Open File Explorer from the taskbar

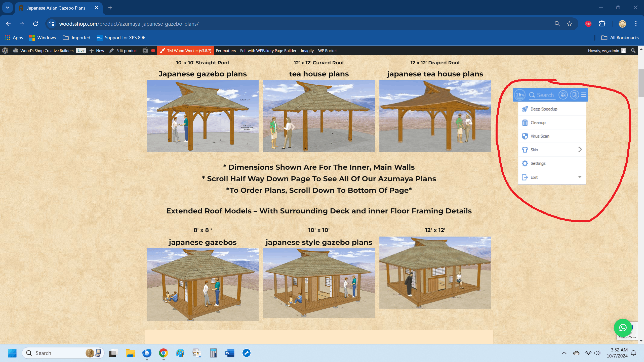tap(130, 353)
